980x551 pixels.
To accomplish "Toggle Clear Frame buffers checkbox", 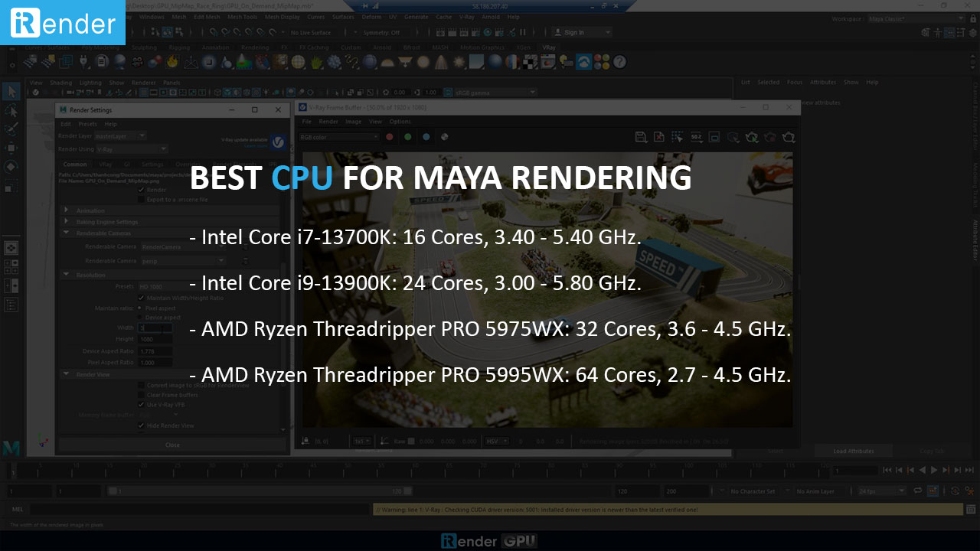I will coord(141,394).
